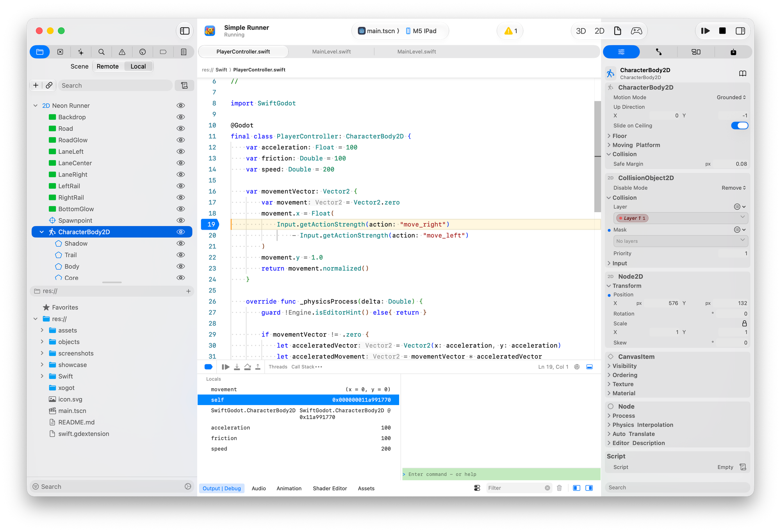Toggle visibility of LaneCenter node
The height and width of the screenshot is (532, 781).
180,163
